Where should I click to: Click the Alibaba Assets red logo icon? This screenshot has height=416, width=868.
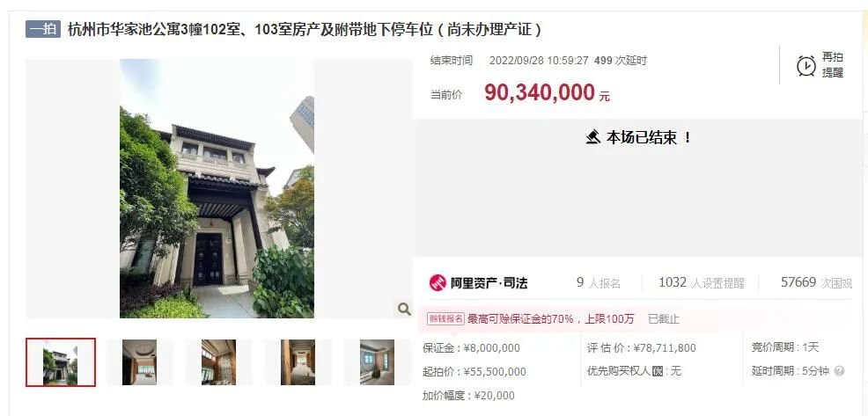pos(438,282)
